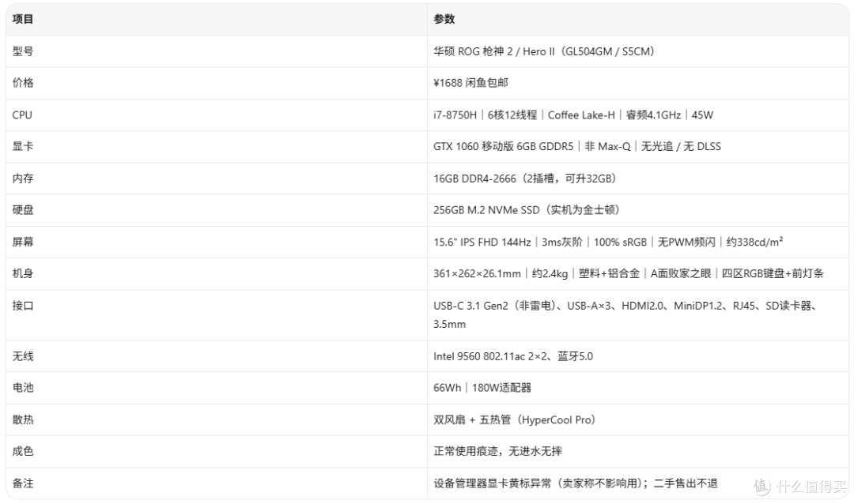
Task: Click the 内存 row label
Action: (x=23, y=179)
